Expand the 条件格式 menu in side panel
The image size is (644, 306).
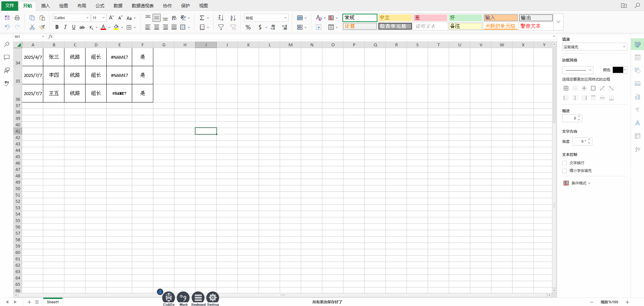click(577, 183)
